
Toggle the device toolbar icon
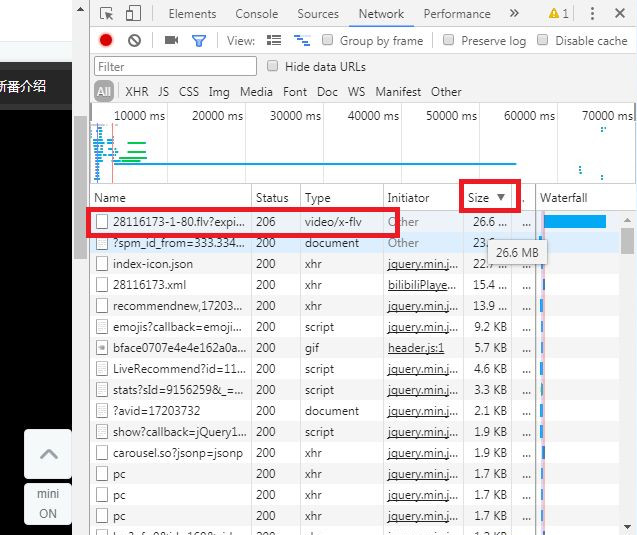point(133,14)
